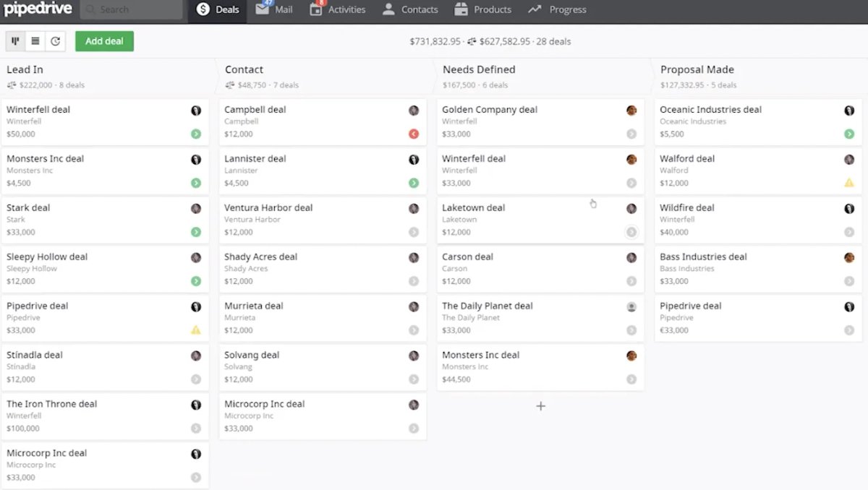Open the Mail tab

pyautogui.click(x=275, y=9)
